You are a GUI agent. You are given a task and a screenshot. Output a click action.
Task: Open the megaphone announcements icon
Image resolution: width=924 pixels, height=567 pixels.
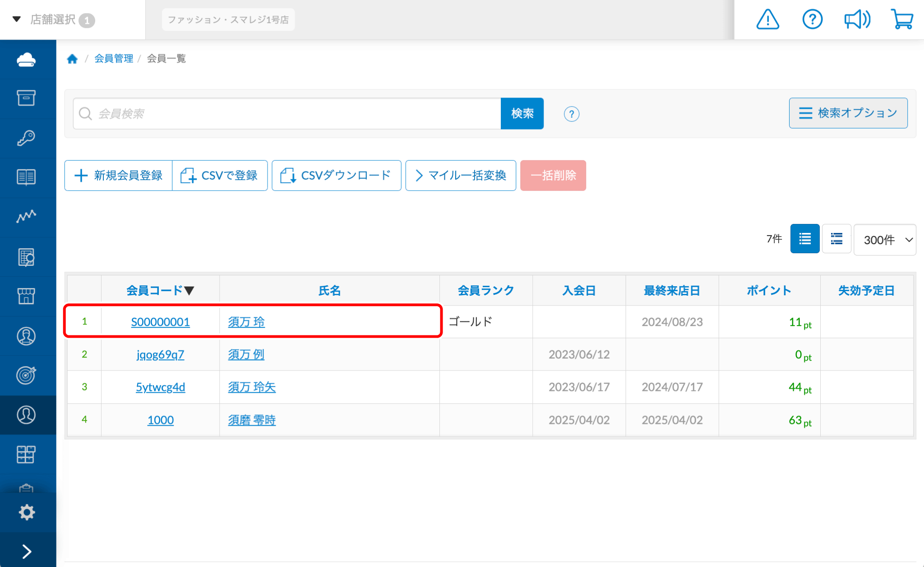(857, 20)
